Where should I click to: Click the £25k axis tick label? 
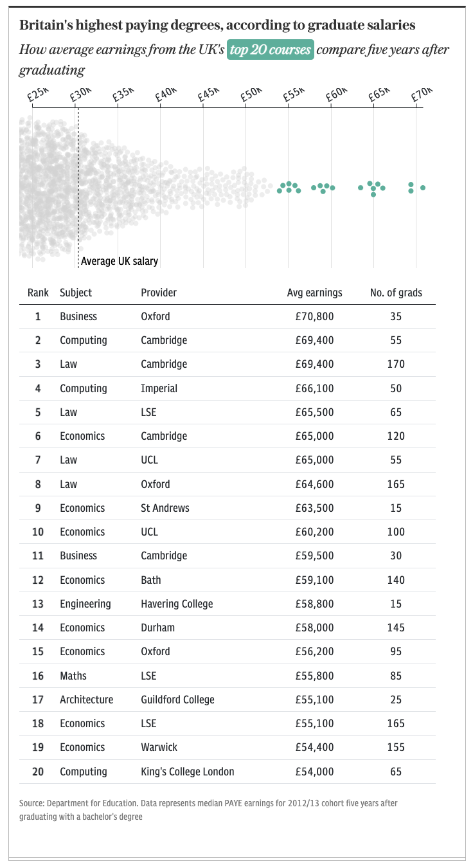38,95
